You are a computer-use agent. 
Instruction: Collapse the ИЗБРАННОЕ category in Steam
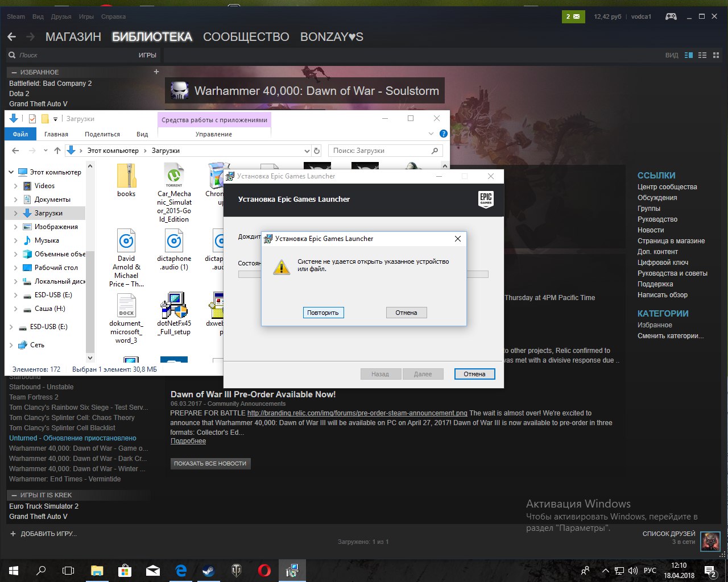(13, 72)
